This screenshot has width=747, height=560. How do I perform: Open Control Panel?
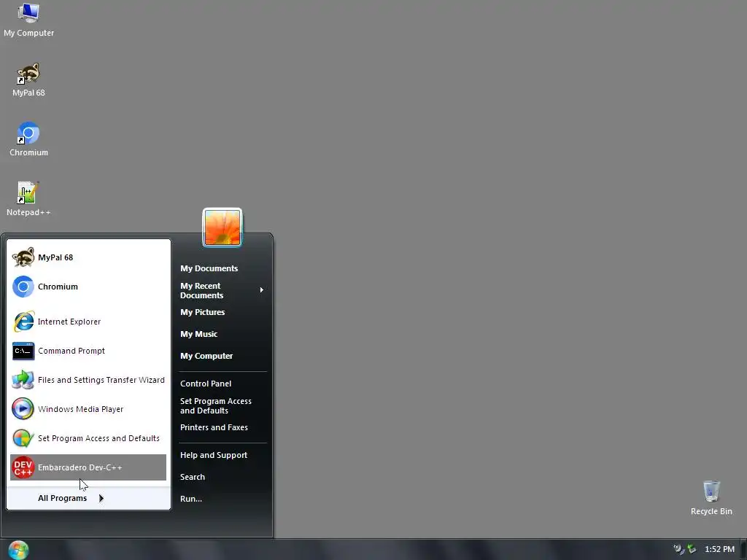(206, 384)
